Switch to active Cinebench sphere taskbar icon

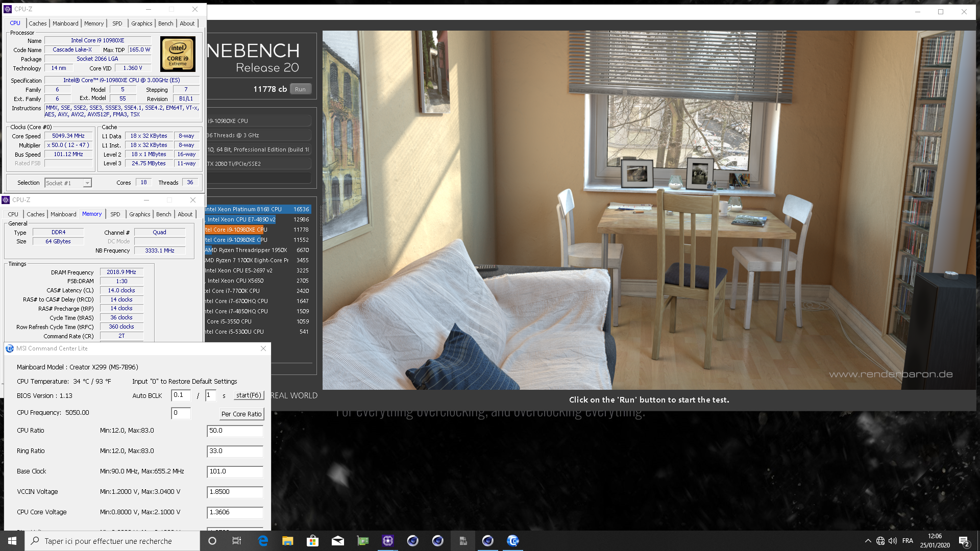pos(488,541)
